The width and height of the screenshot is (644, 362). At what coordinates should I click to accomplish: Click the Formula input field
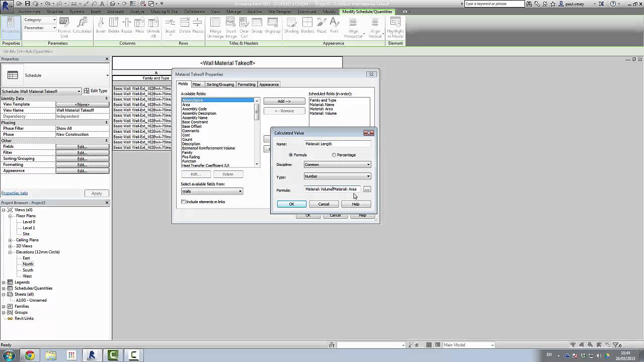[333, 190]
